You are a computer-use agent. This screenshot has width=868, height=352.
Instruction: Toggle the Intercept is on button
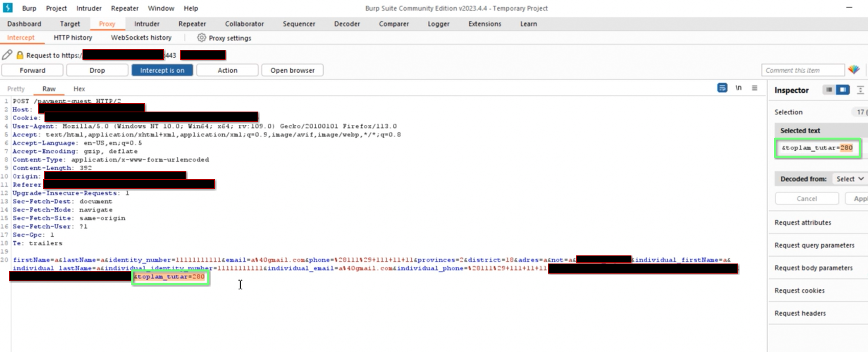162,70
